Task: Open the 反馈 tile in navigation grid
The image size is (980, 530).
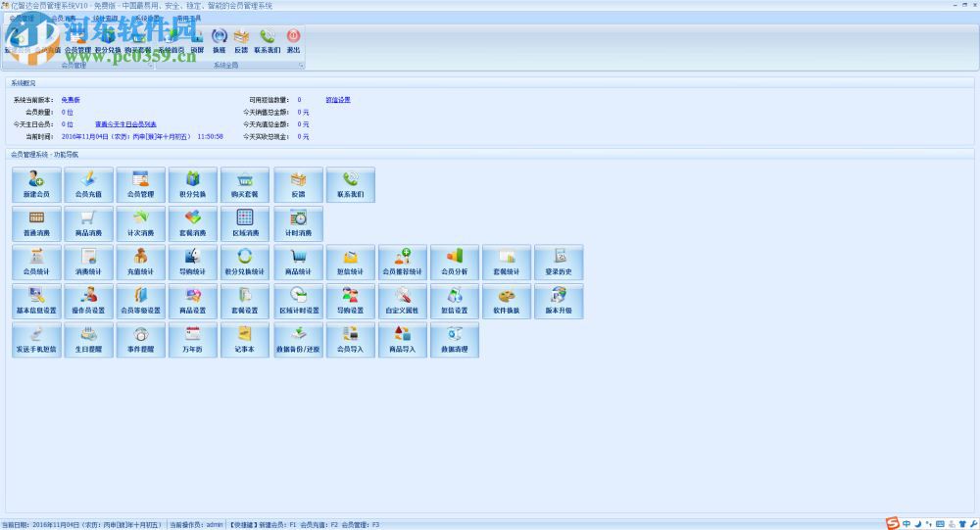Action: point(298,184)
